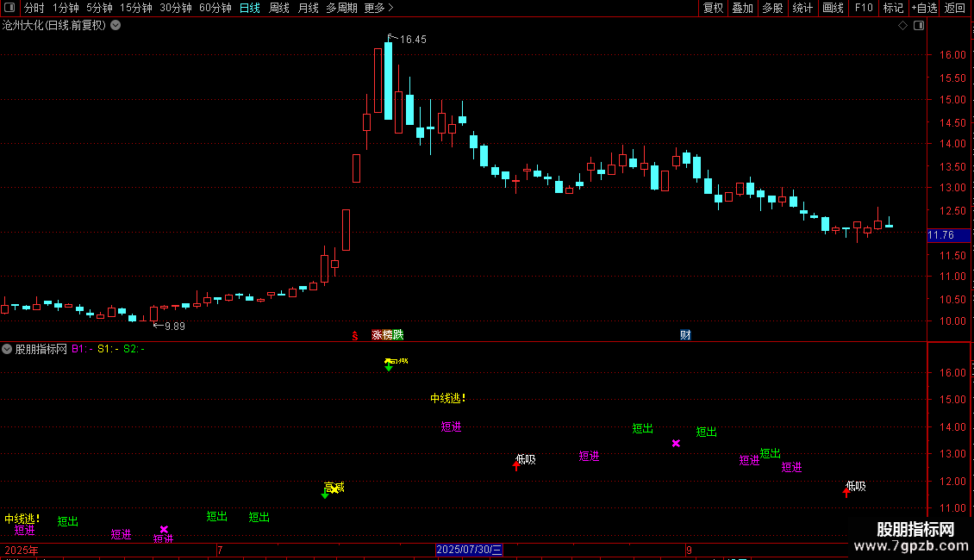This screenshot has width=974, height=560.
Task: Click the 涨榜跌 marker label
Action: point(388,335)
